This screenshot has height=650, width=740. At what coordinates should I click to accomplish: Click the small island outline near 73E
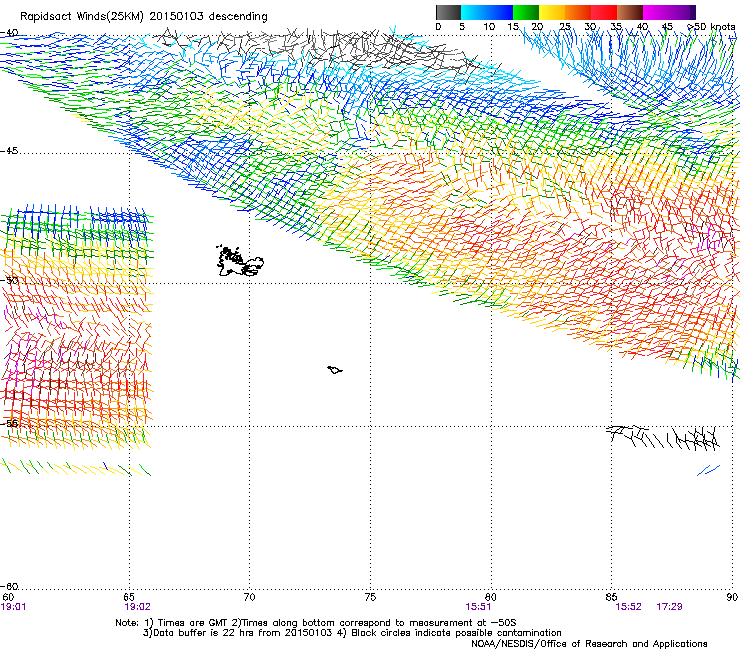coord(335,370)
